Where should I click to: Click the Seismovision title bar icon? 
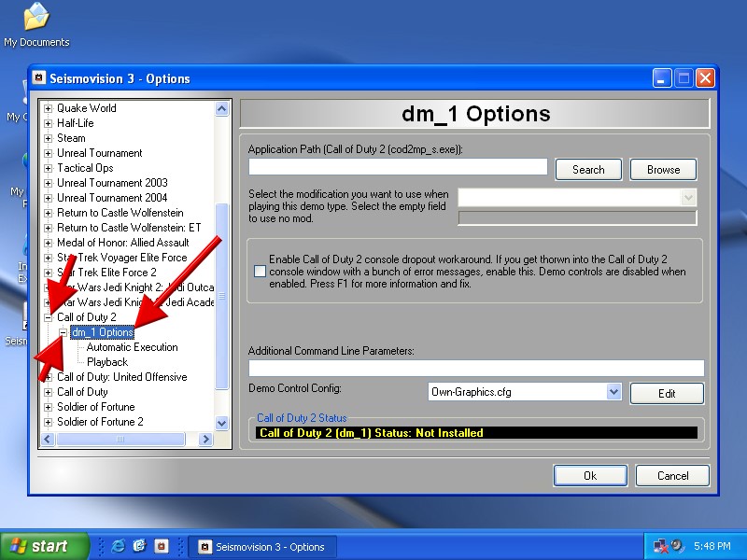click(39, 78)
